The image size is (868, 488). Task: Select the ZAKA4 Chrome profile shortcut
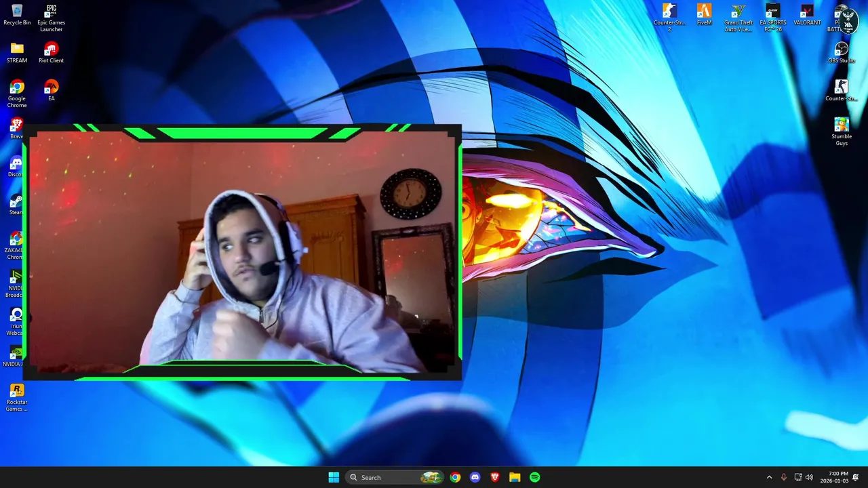pyautogui.click(x=14, y=245)
